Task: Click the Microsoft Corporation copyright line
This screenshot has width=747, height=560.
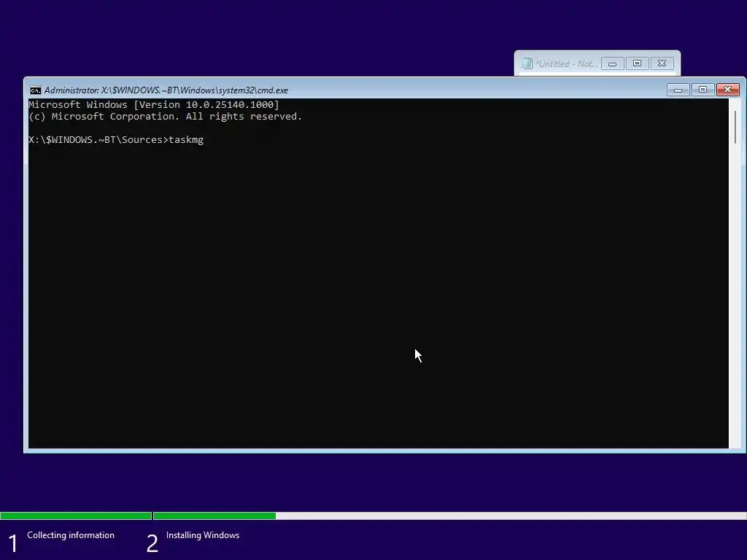Action: click(166, 117)
